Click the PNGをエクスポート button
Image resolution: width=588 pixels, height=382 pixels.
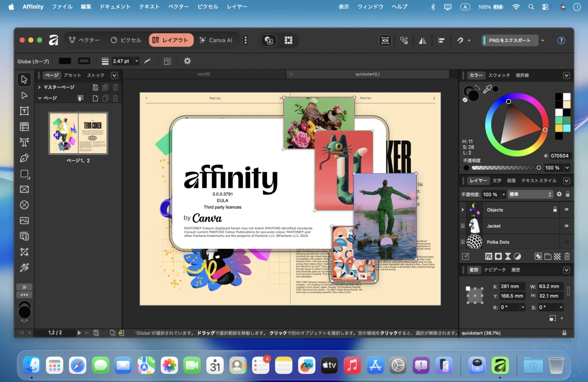point(510,40)
